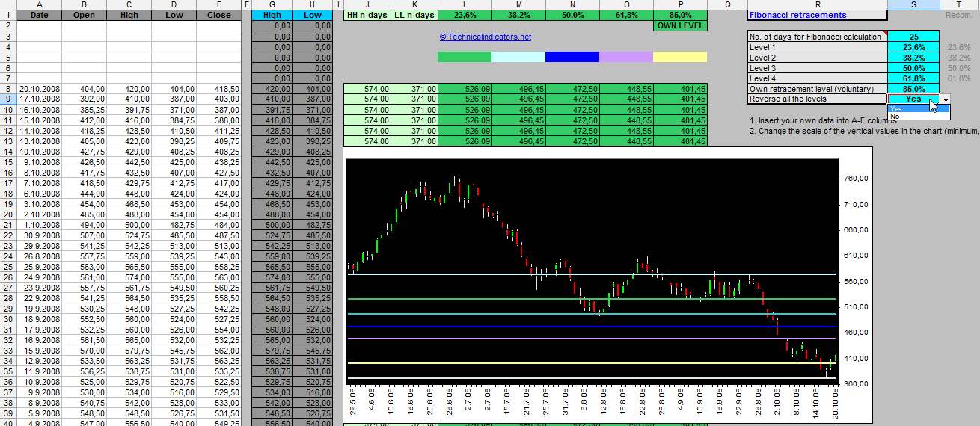This screenshot has width=980, height=426.
Task: Click the 'HH n-days' header cell
Action: coord(367,15)
